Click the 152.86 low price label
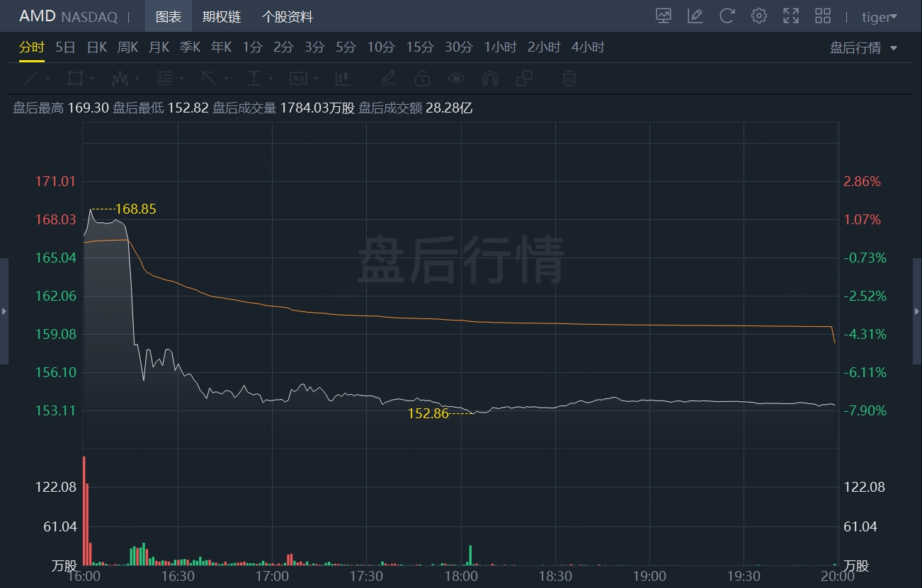The image size is (922, 588). [428, 413]
